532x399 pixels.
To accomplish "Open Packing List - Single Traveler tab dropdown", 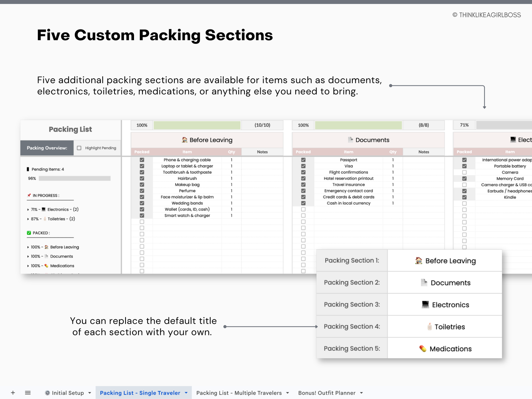I will [186, 393].
